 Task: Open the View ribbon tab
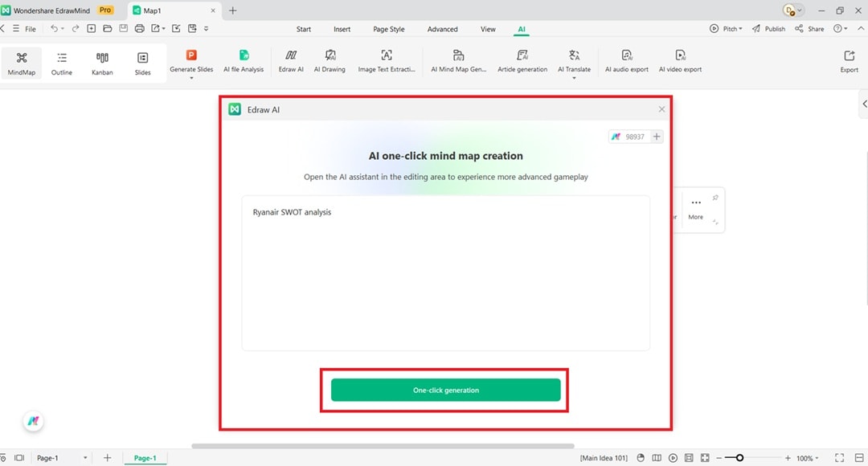tap(488, 29)
